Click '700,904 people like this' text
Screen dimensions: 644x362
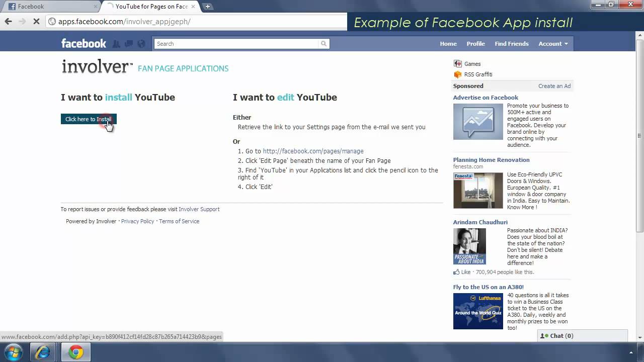505,272
